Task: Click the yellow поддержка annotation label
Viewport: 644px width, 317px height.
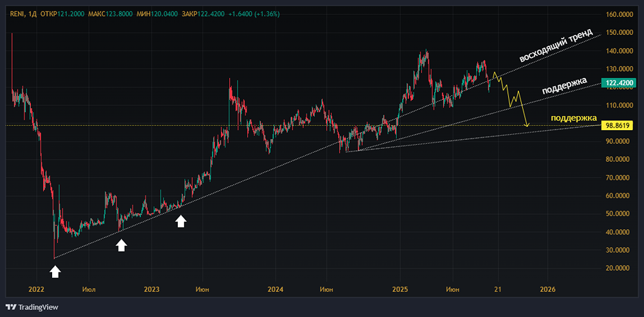Action: coord(573,118)
